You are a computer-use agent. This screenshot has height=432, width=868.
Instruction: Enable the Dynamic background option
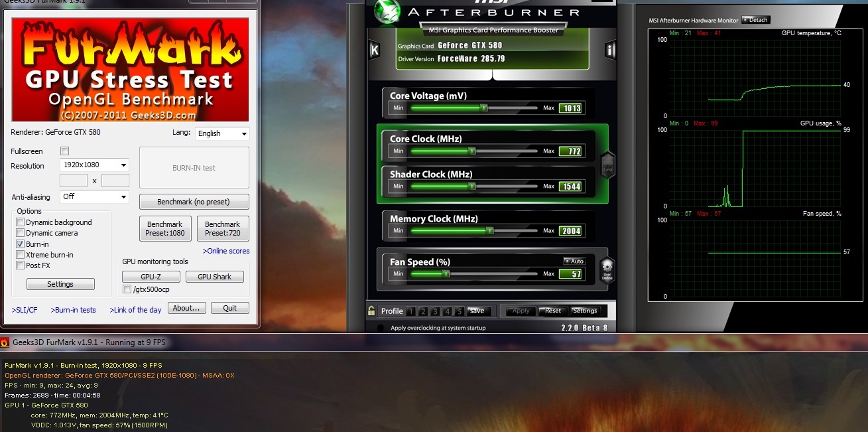[x=21, y=222]
